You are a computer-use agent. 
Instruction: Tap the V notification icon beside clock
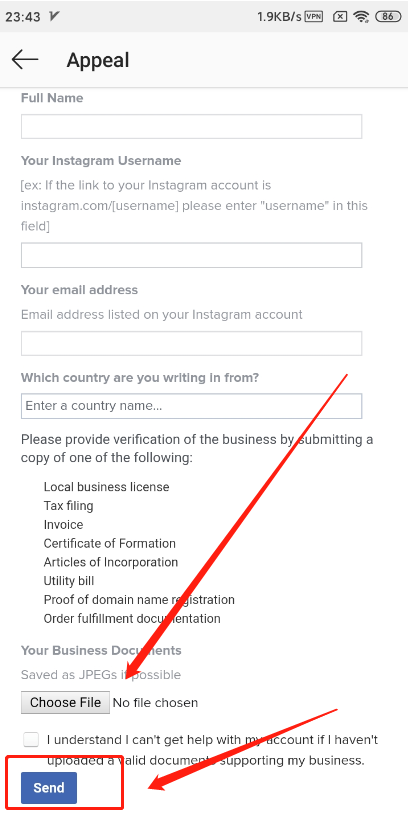tap(53, 16)
